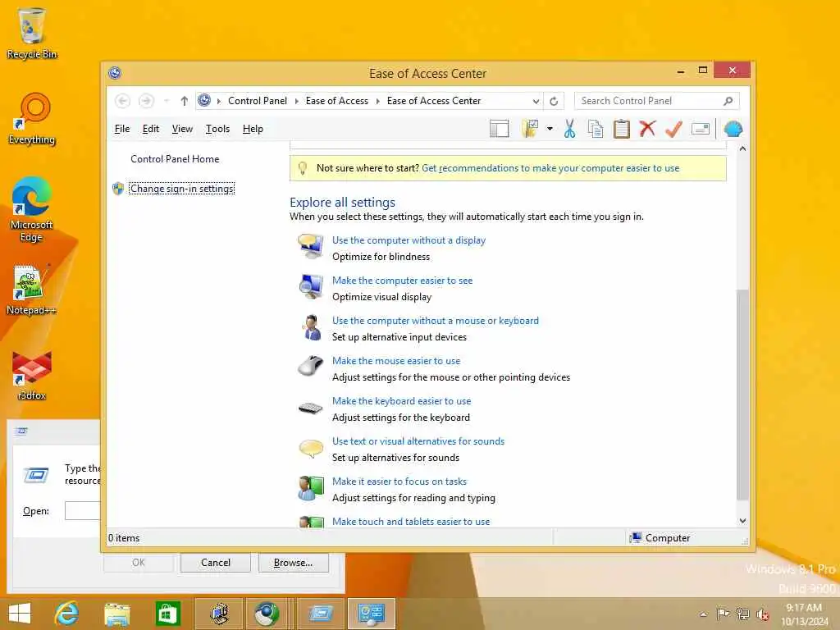The height and width of the screenshot is (630, 840).
Task: Click the search magnifier icon
Action: pyautogui.click(x=728, y=101)
